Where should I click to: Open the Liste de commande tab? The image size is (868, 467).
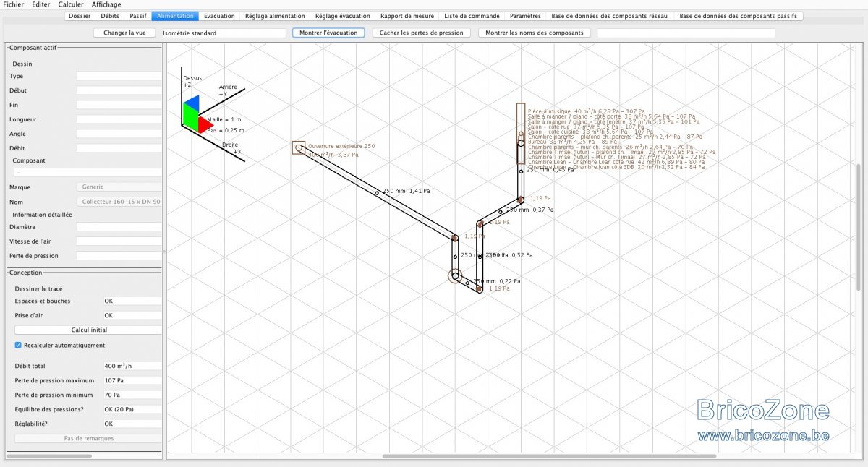(x=472, y=16)
